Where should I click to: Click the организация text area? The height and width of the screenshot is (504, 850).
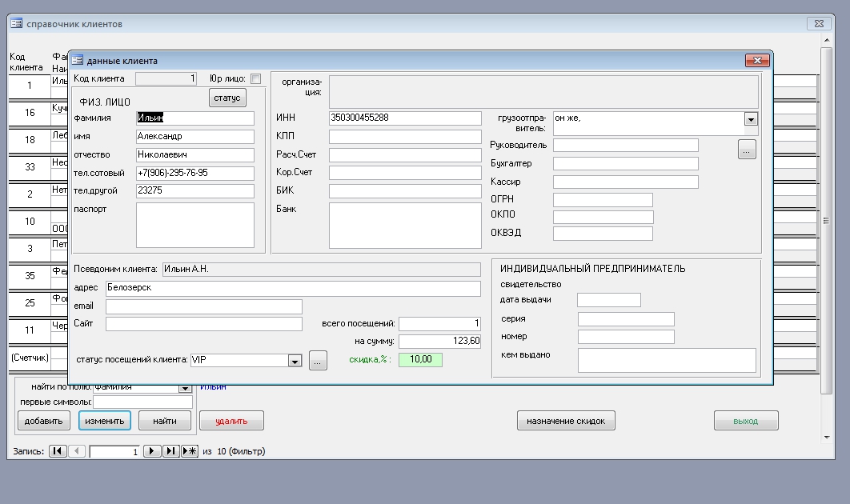543,91
